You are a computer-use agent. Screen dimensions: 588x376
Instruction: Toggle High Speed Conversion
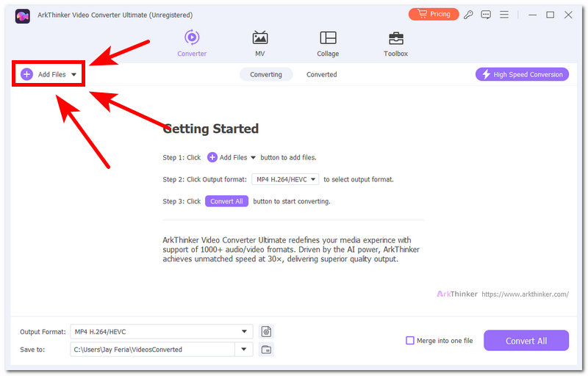(522, 74)
